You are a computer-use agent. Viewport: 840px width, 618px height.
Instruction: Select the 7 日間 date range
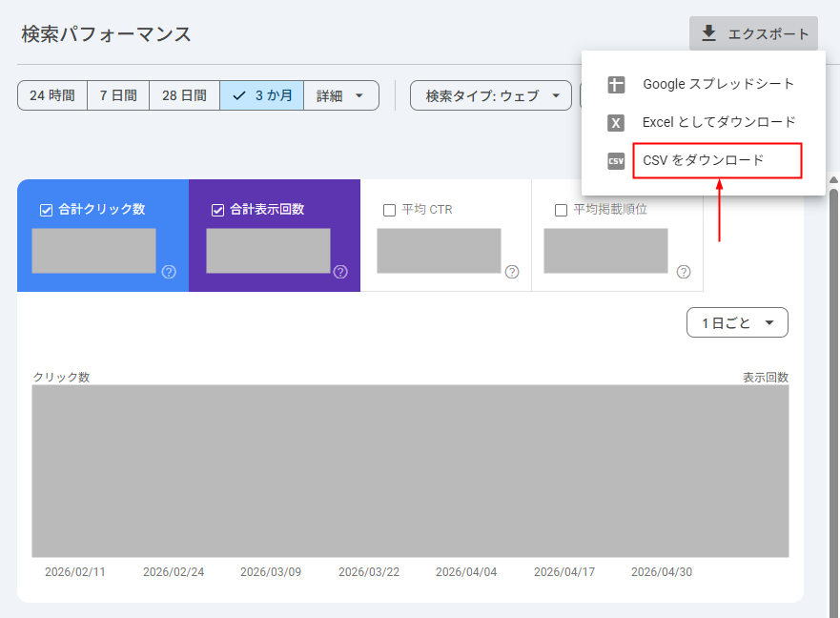tap(118, 95)
